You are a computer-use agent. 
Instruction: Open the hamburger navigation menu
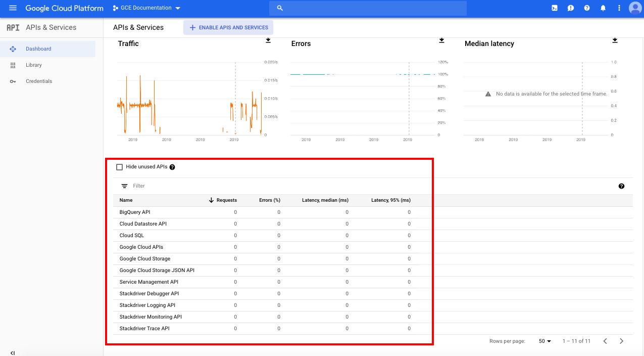point(13,8)
